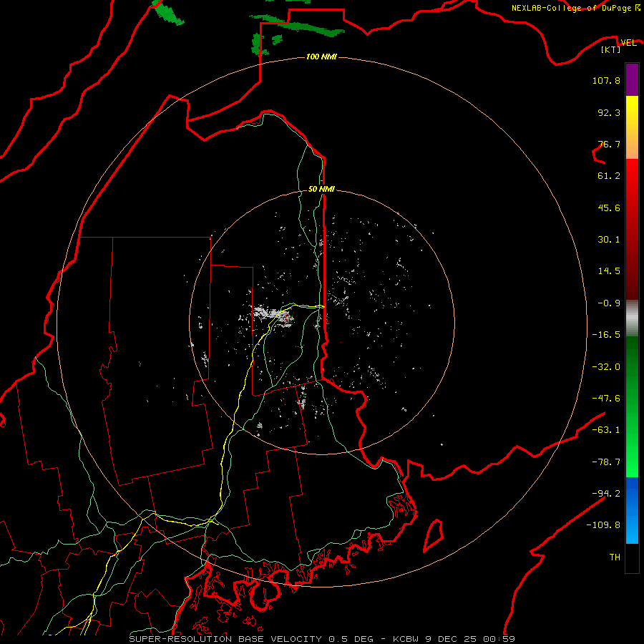Click the 107.8 velocity scale value

tap(606, 80)
